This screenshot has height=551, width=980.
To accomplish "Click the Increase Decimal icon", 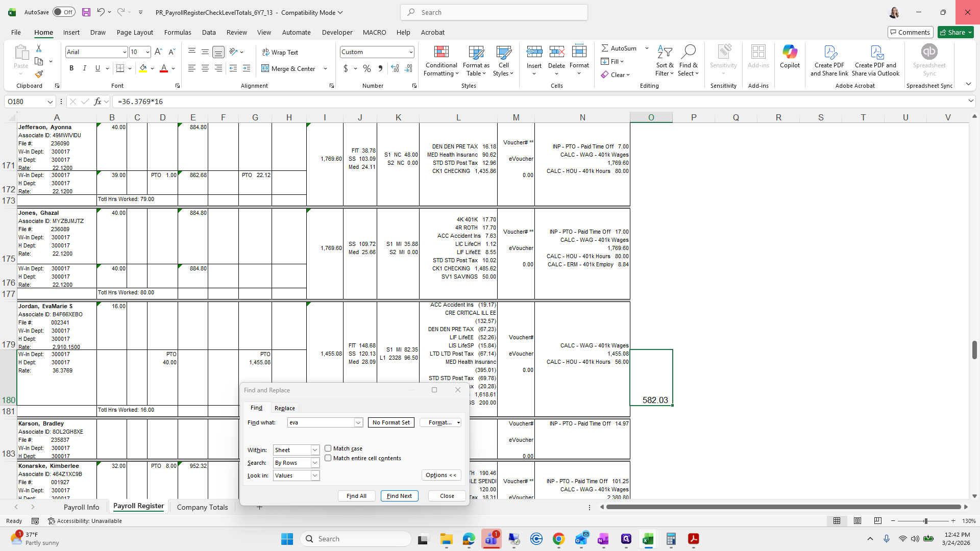I will (x=395, y=68).
